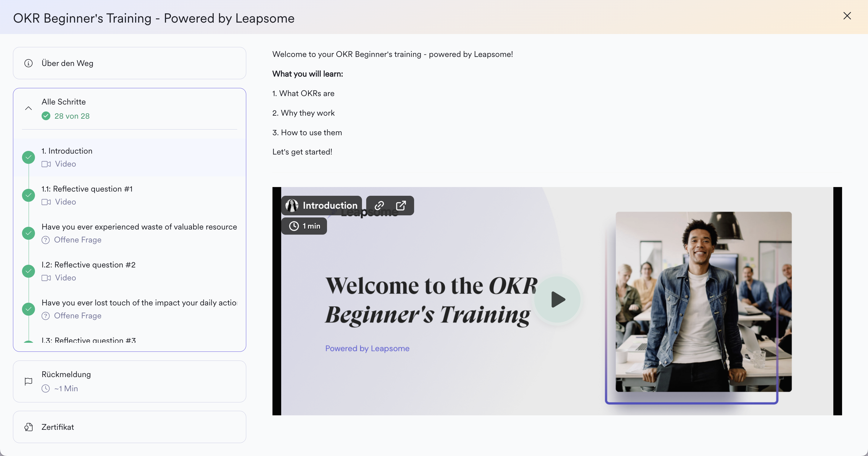Viewport: 868px width, 456px height.
Task: Open the Rückmeldung feedback section
Action: tap(129, 381)
